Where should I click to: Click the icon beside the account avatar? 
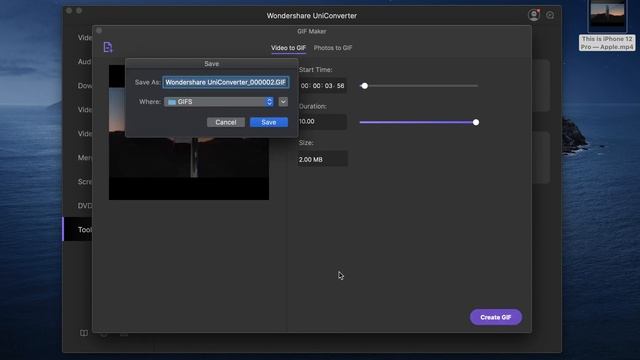point(550,16)
